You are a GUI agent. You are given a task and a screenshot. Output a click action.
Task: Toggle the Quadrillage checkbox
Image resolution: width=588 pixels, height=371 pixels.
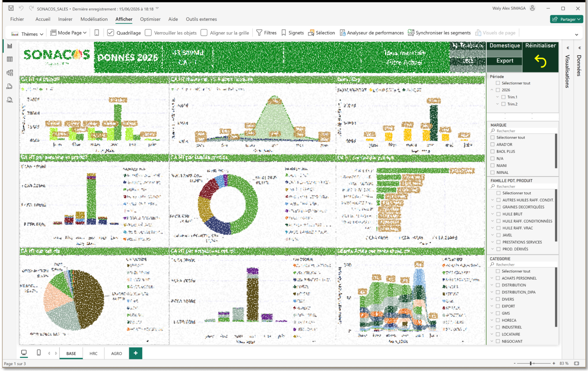[x=111, y=33]
